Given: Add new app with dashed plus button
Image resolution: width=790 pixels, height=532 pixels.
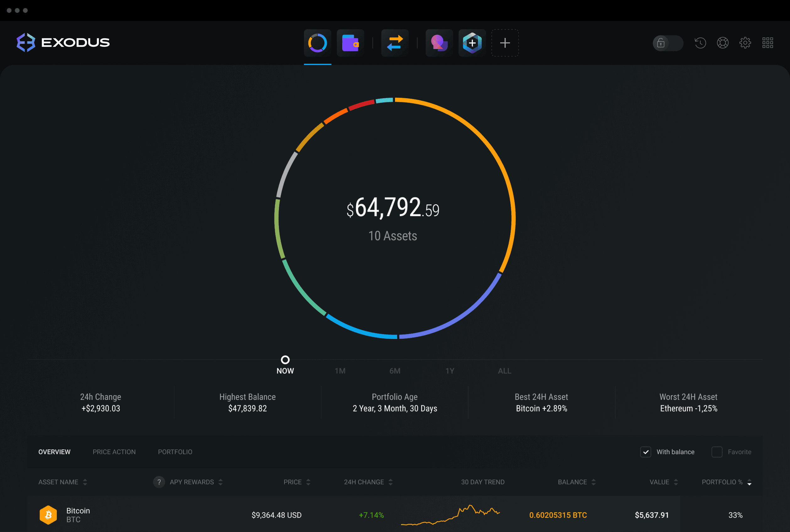Looking at the screenshot, I should pyautogui.click(x=505, y=43).
